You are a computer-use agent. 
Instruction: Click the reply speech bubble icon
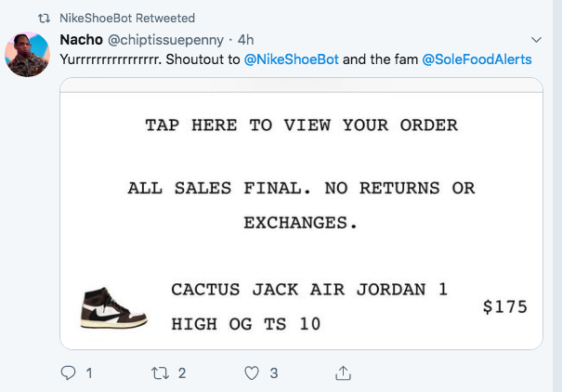coord(68,372)
